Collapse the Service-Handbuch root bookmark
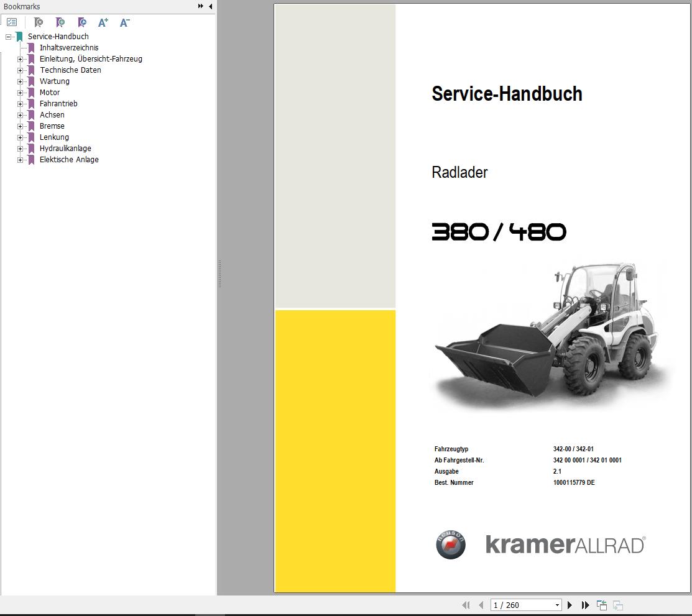This screenshot has width=692, height=616. click(8, 37)
